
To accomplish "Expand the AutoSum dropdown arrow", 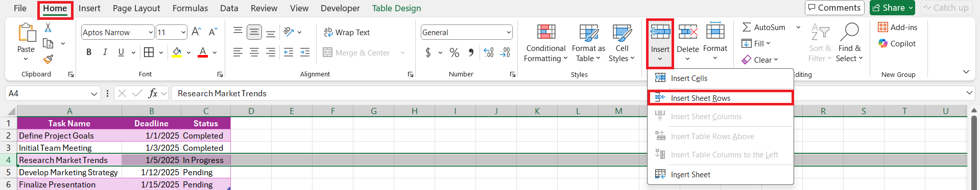I will (798, 27).
